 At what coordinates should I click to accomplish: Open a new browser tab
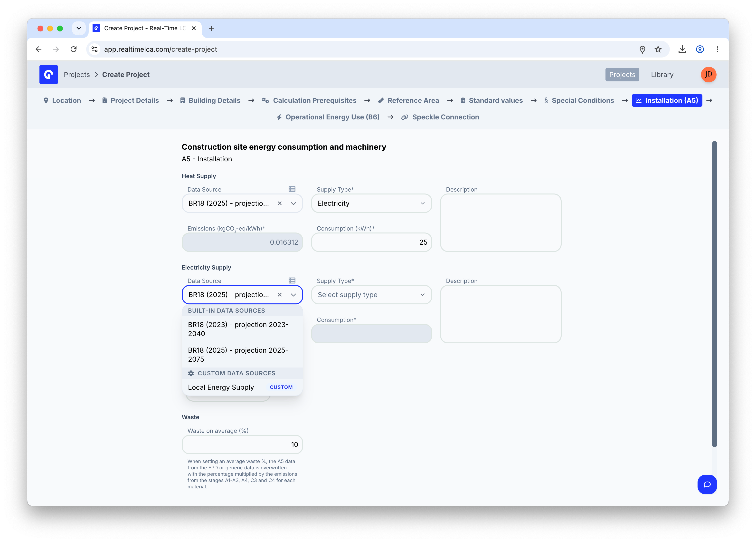coord(211,28)
